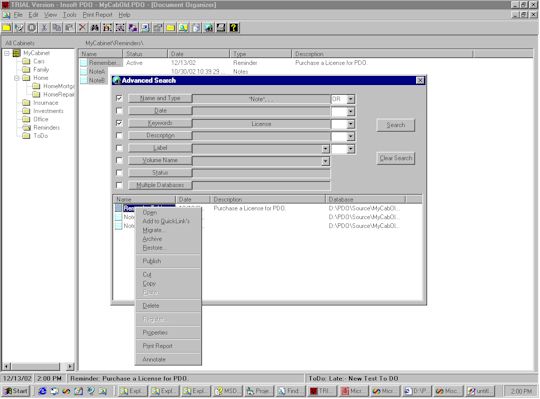
Task: Click the Clear Search button
Action: pos(396,158)
